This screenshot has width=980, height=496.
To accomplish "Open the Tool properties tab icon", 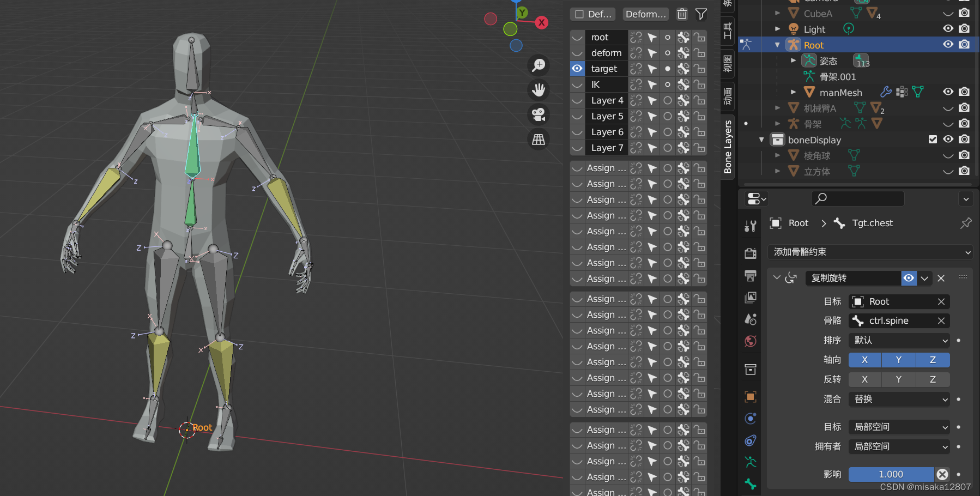I will (x=751, y=226).
